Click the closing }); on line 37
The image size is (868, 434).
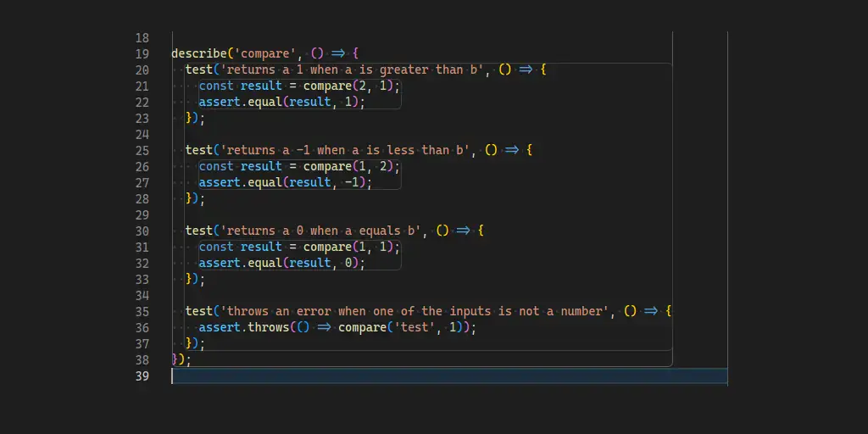pyautogui.click(x=195, y=344)
